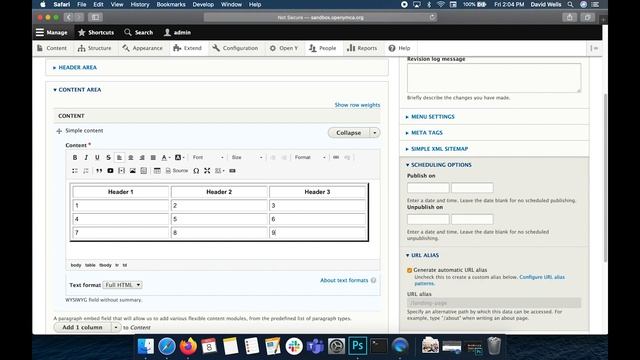Maximize the editor
The image size is (640, 360).
pos(207,171)
